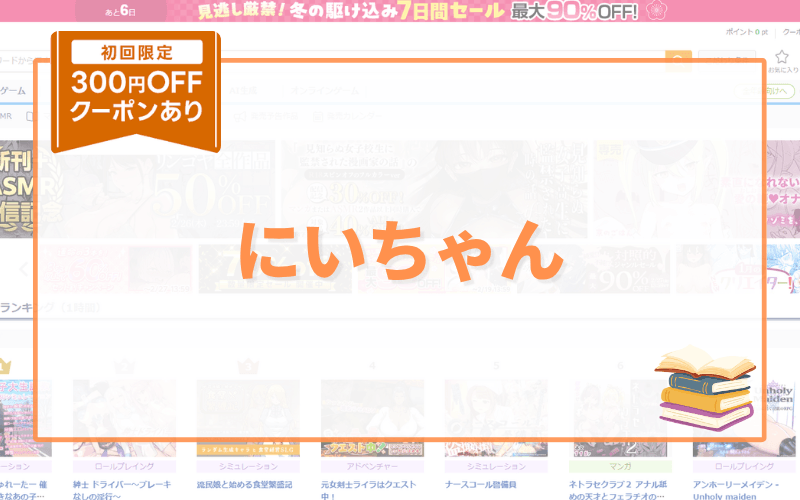Click the carousel previous arrow

pyautogui.click(x=25, y=268)
